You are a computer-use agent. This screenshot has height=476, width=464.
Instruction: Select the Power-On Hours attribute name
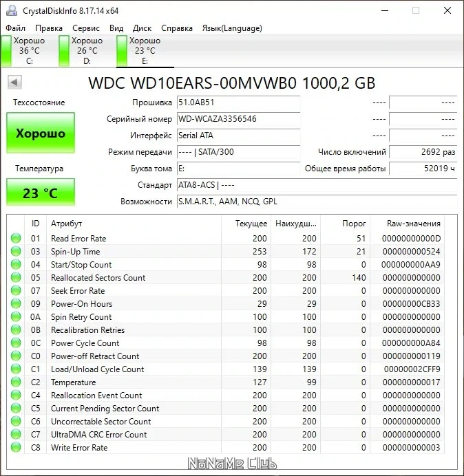(81, 304)
